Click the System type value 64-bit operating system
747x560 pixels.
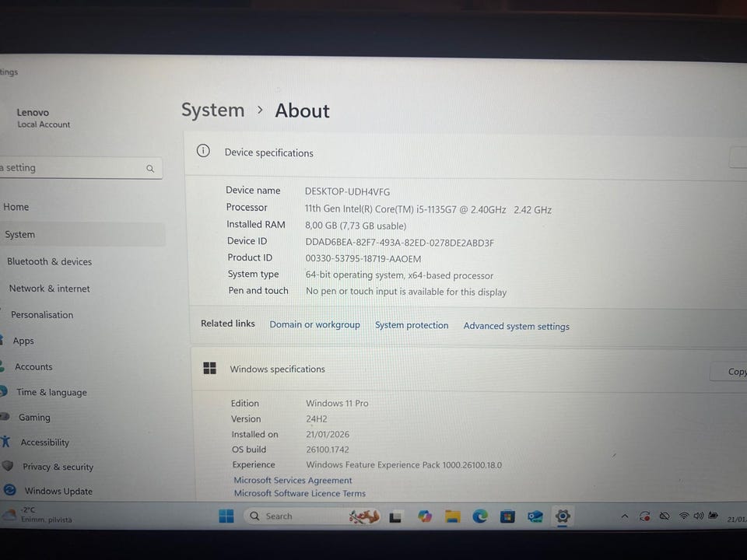pos(399,275)
